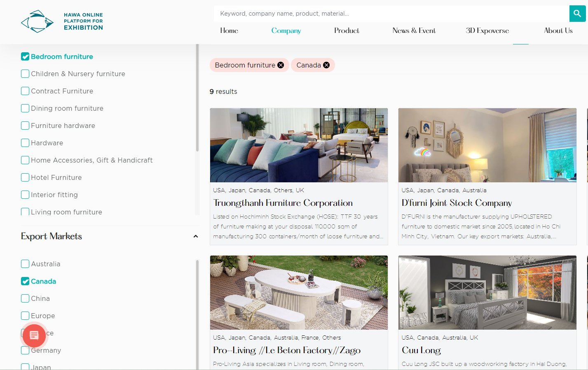Remove the Canada filter tag

(x=326, y=65)
